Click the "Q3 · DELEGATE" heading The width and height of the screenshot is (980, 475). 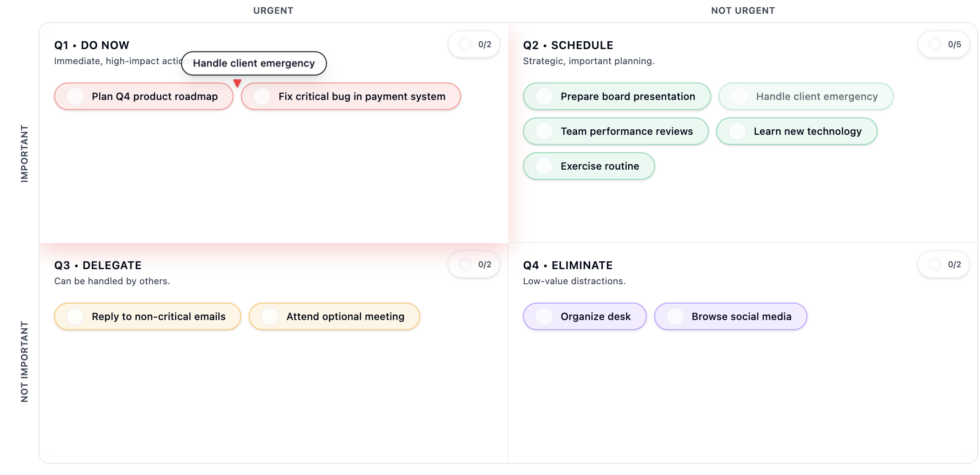pyautogui.click(x=98, y=265)
